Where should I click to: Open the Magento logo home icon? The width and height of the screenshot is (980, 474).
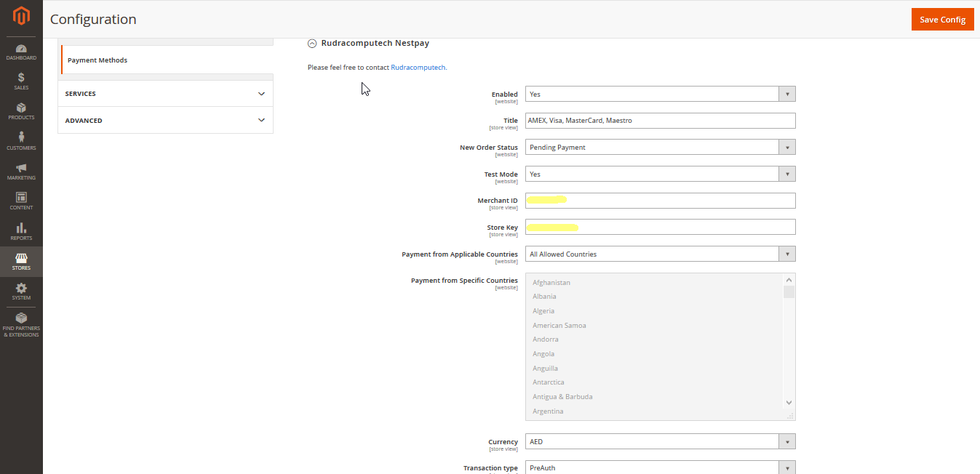(21, 15)
